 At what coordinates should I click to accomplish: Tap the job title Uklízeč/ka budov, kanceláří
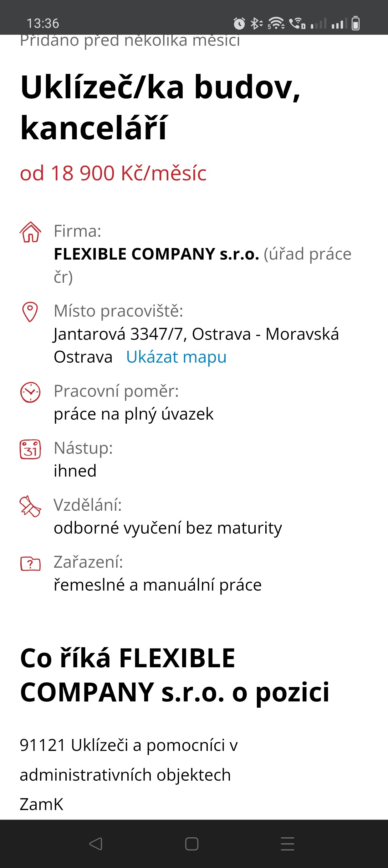pos(160,107)
